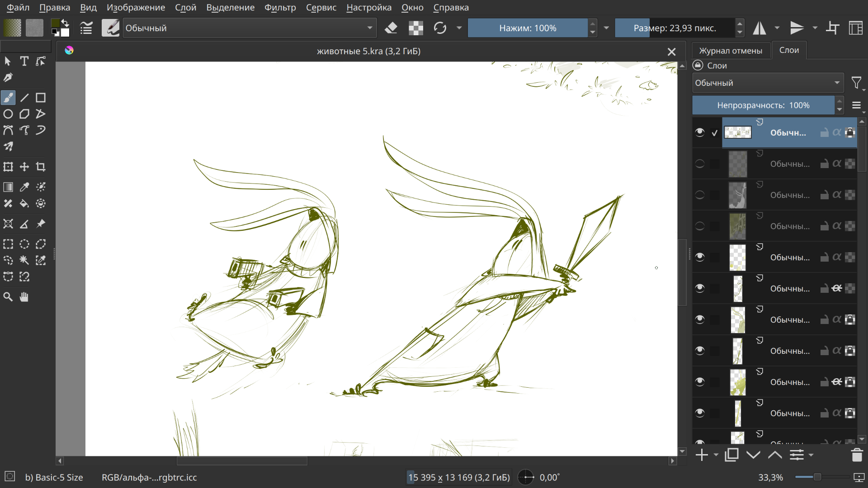The height and width of the screenshot is (488, 868).
Task: Hide the selected top layer
Action: [700, 132]
